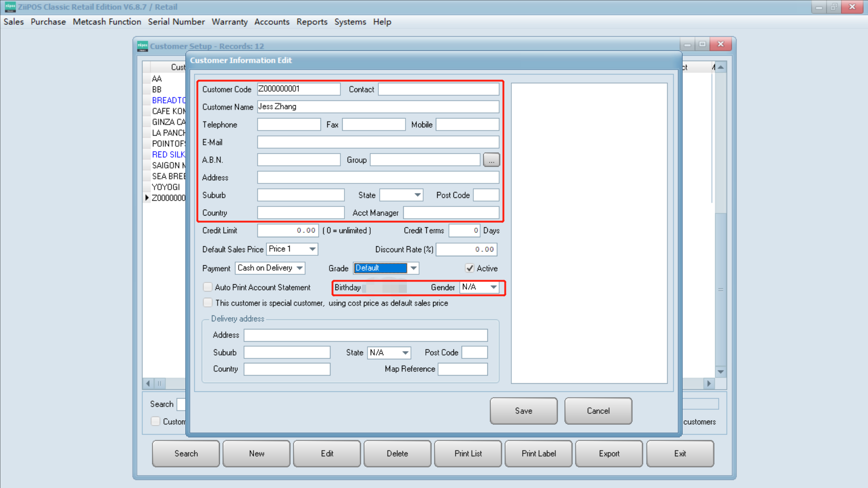Click the Customer Setup window icon
The image size is (868, 488).
tap(142, 46)
